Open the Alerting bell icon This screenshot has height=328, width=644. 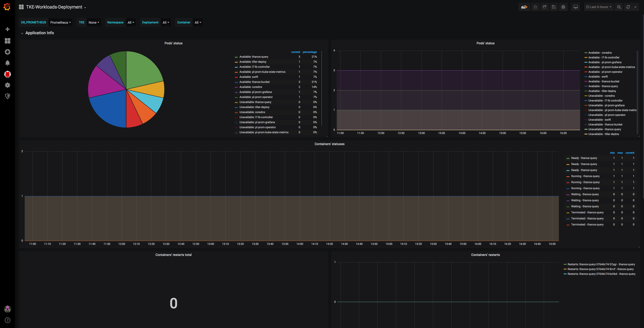[8, 63]
